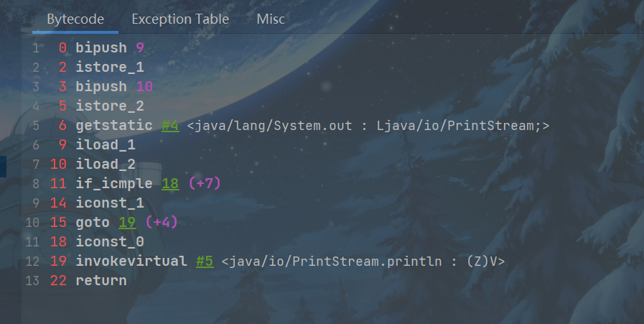
Task: Open the Exception Table tab
Action: 180,19
